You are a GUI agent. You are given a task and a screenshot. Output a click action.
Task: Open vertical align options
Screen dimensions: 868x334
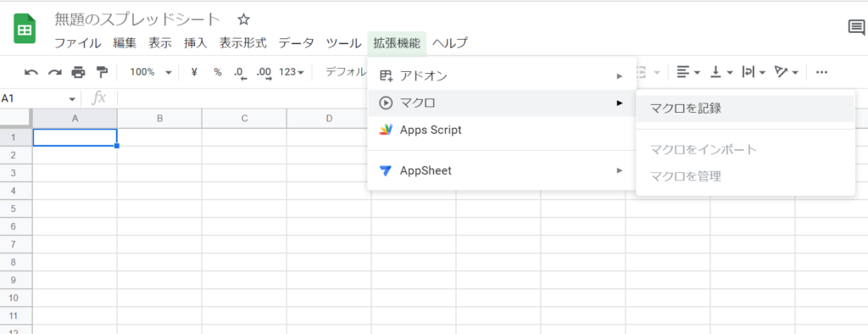[721, 72]
